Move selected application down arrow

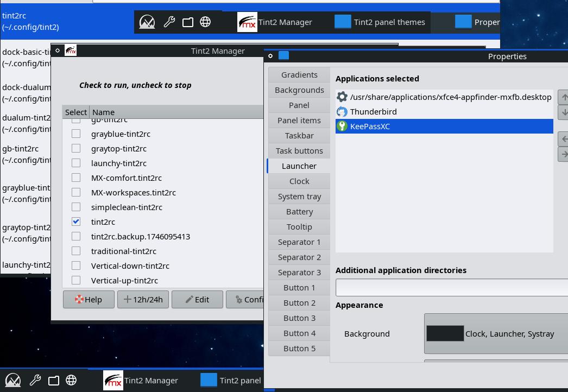(x=563, y=112)
